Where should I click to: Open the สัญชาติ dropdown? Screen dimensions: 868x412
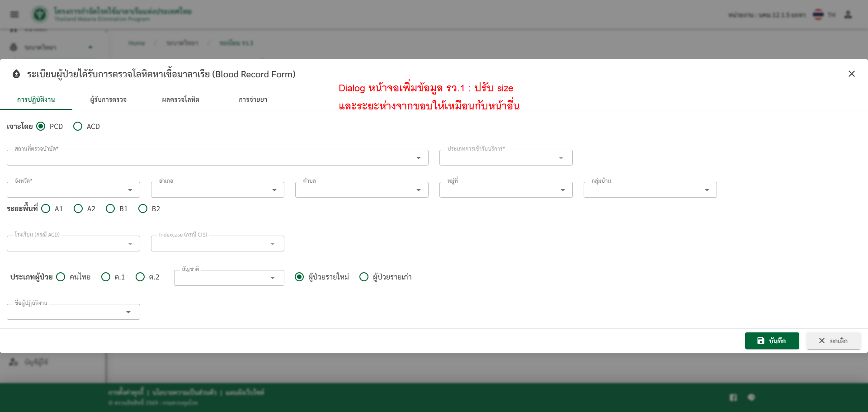tap(229, 278)
